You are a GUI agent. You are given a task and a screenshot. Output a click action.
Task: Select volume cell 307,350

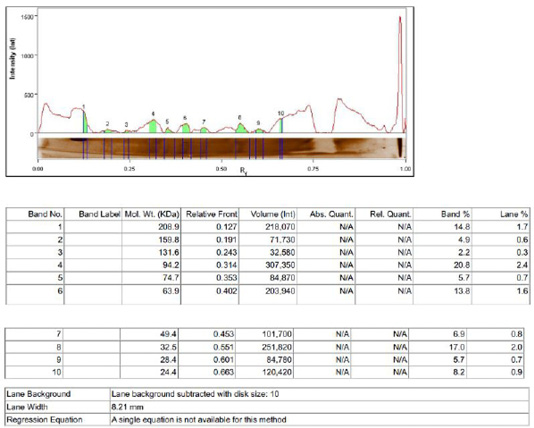tap(280, 265)
